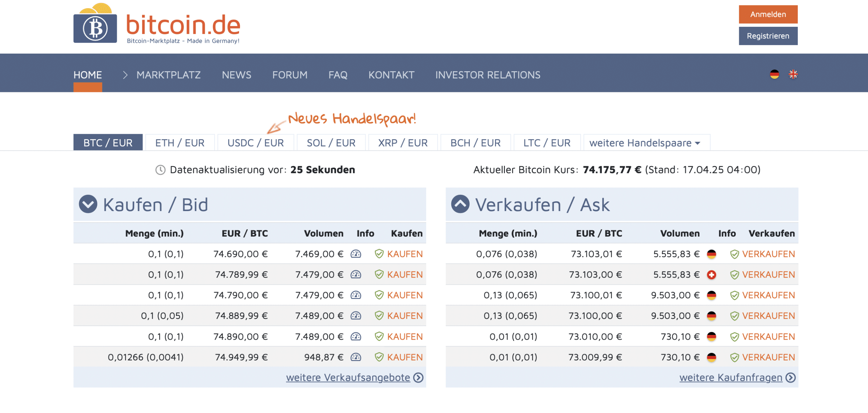The height and width of the screenshot is (413, 868).
Task: Click German flag info for 73.100,01 € ask
Action: [711, 296]
